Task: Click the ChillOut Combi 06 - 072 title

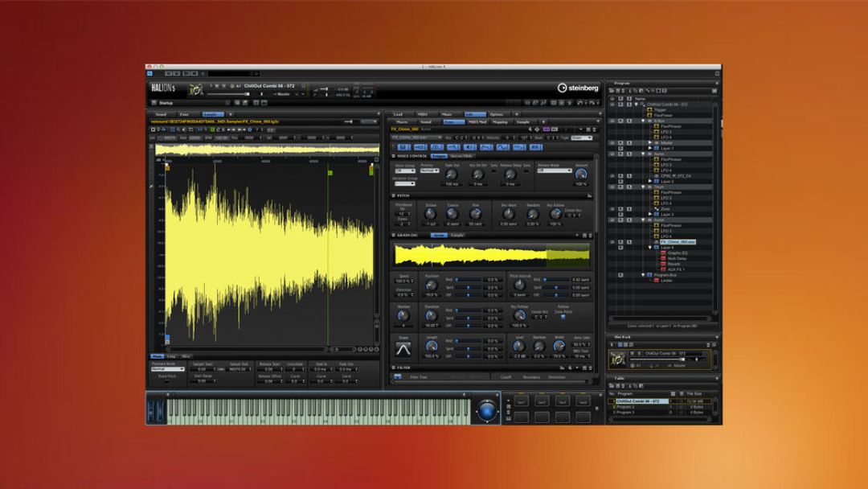Action: (269, 86)
